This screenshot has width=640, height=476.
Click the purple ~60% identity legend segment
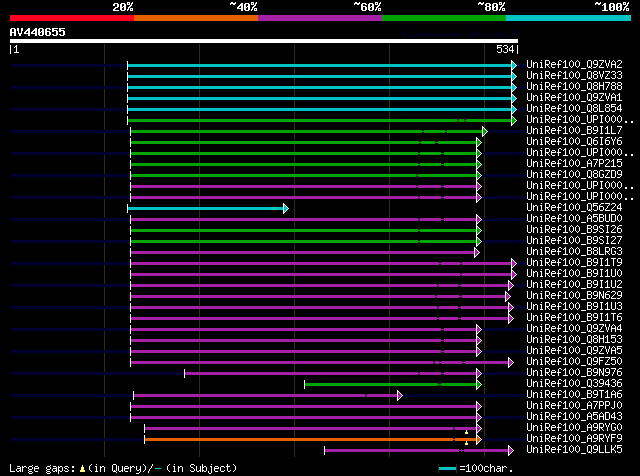click(x=320, y=18)
